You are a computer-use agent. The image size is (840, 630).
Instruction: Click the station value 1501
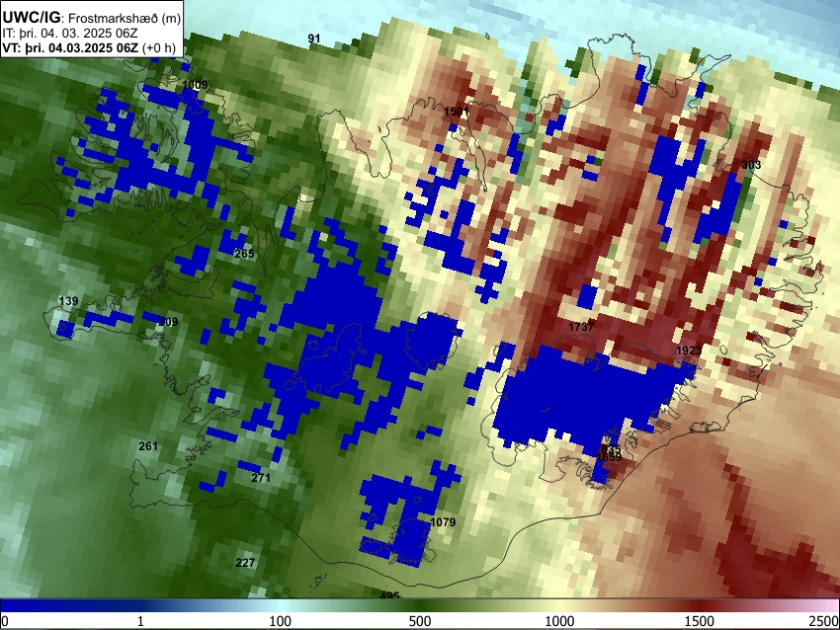457,112
